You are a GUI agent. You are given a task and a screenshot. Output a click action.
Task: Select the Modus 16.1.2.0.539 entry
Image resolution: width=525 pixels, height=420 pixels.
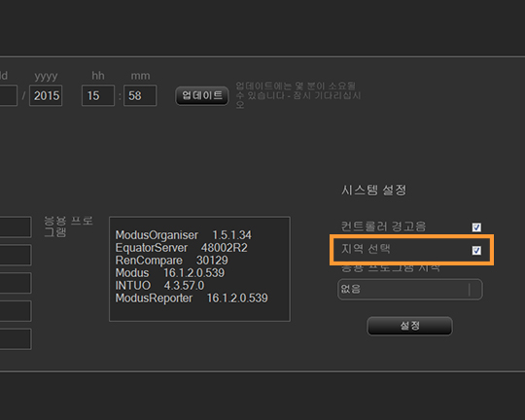[170, 273]
